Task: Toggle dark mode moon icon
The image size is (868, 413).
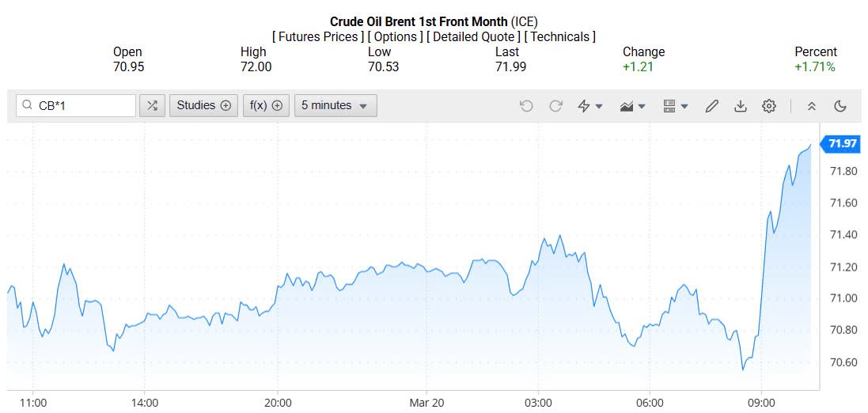Action: point(840,106)
